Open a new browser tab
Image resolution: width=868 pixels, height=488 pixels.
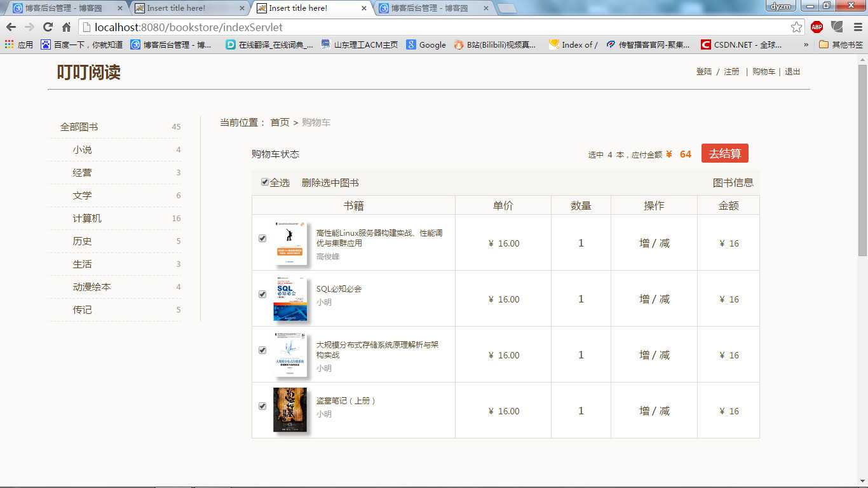pos(506,8)
